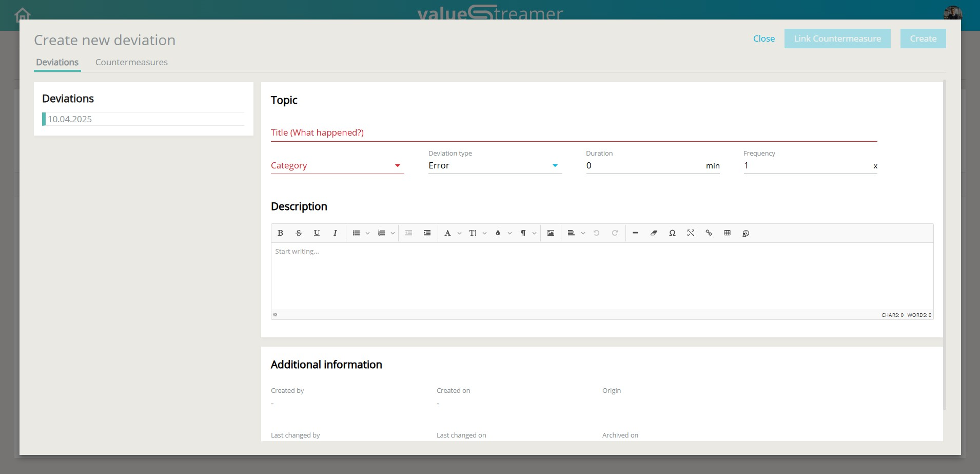Apply strikethrough formatting
980x474 pixels.
299,233
